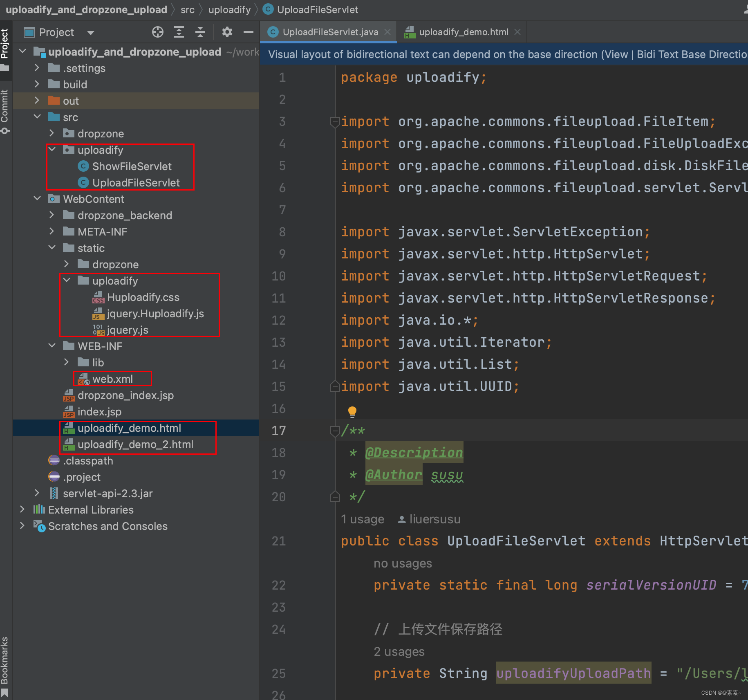Expand External Libraries node
The width and height of the screenshot is (748, 700).
pos(22,509)
